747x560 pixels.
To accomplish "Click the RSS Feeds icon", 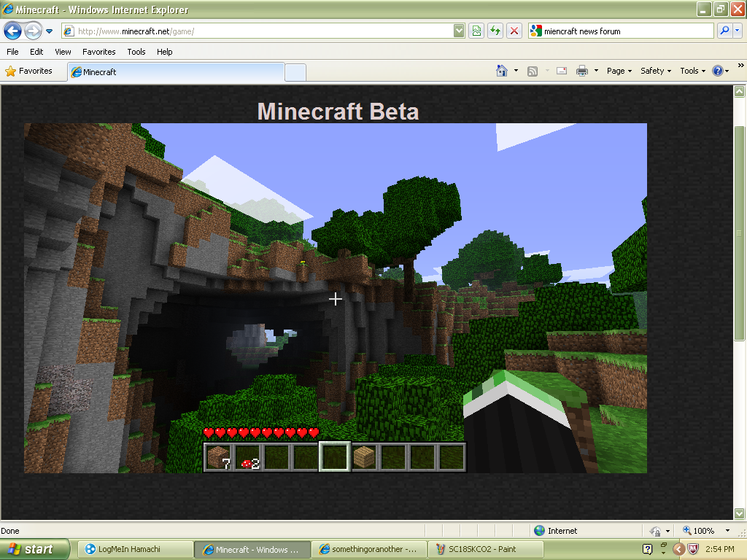I will (x=533, y=71).
